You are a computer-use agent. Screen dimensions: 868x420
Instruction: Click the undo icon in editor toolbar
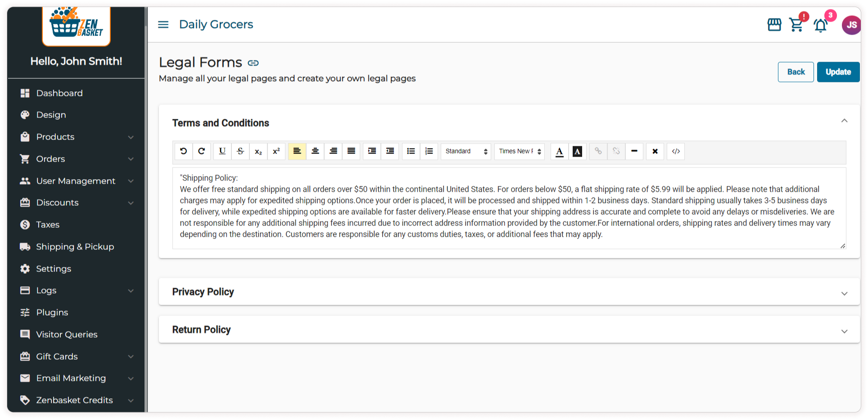tap(183, 151)
